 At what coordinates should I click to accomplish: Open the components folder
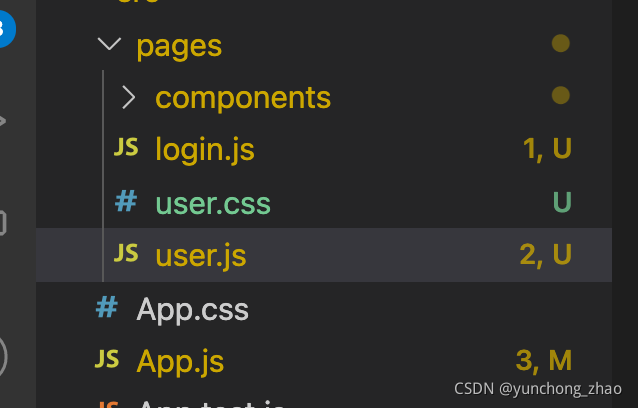point(243,98)
